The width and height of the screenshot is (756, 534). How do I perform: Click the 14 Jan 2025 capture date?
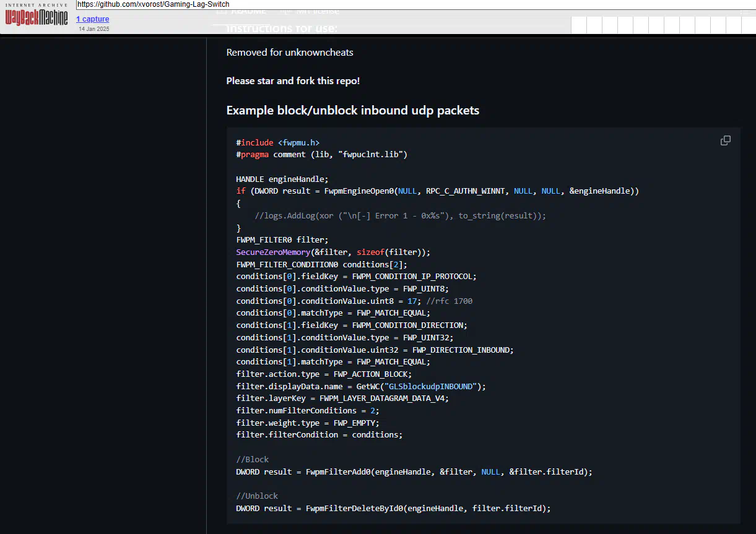click(93, 29)
